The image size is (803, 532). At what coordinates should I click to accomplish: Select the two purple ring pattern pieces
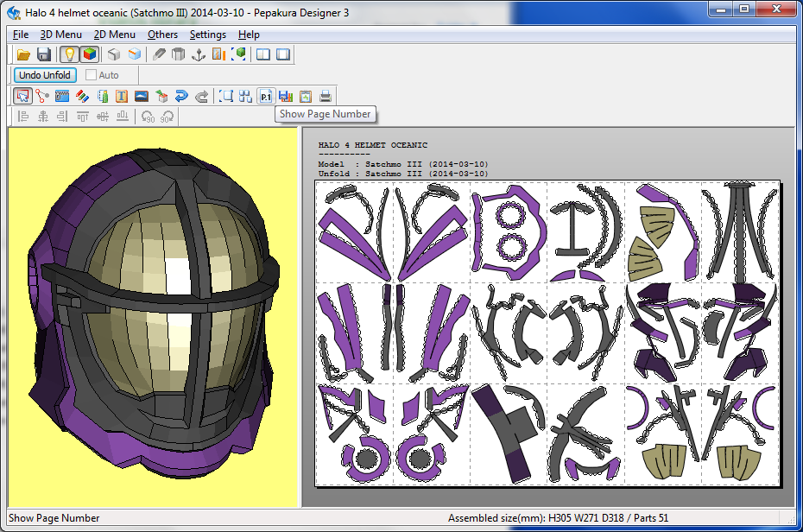[510, 231]
